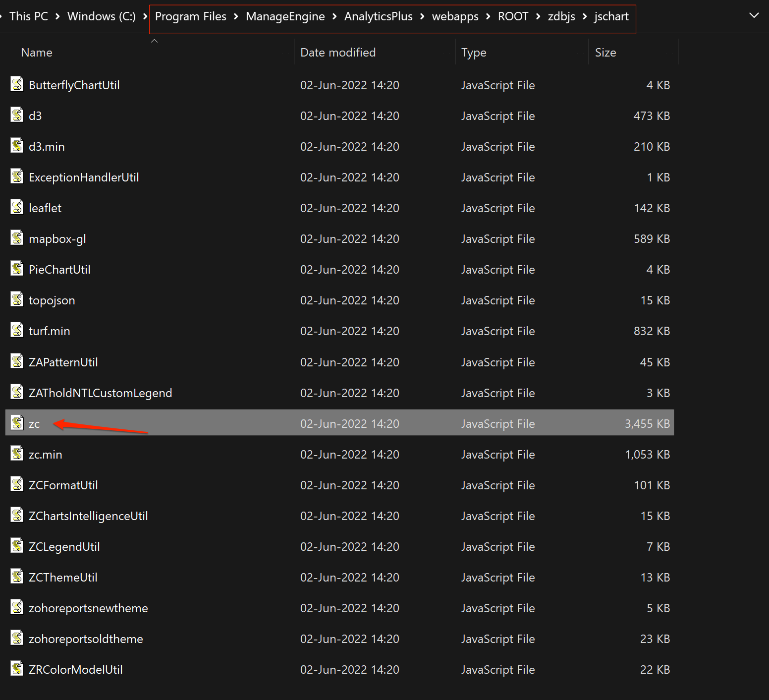Open the address bar history dropdown
The image size is (769, 700).
[x=754, y=16]
